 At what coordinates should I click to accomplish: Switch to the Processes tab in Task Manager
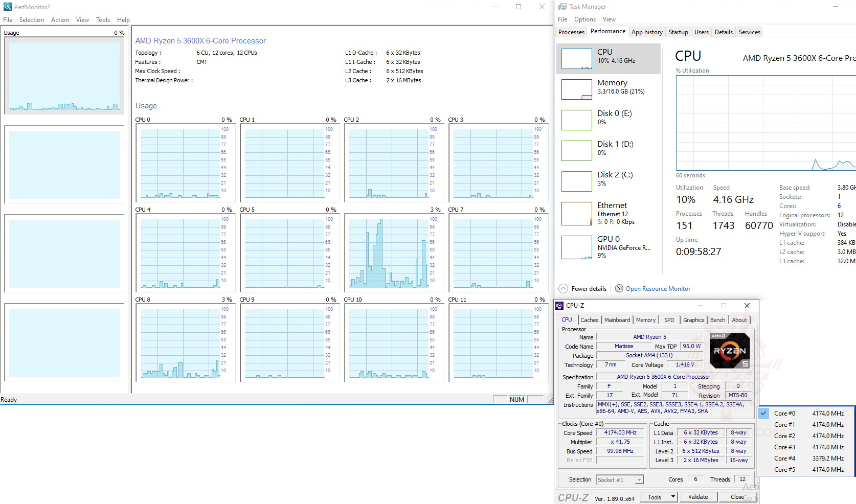coord(571,32)
